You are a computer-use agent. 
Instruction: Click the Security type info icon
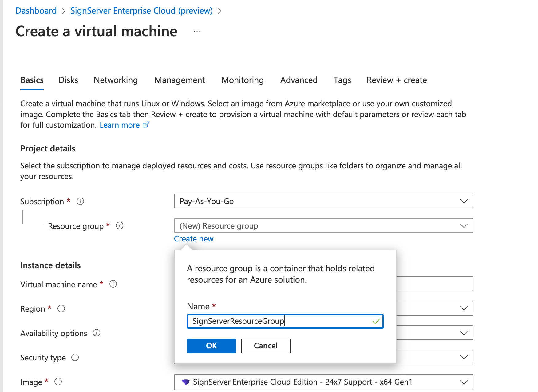[x=75, y=357]
